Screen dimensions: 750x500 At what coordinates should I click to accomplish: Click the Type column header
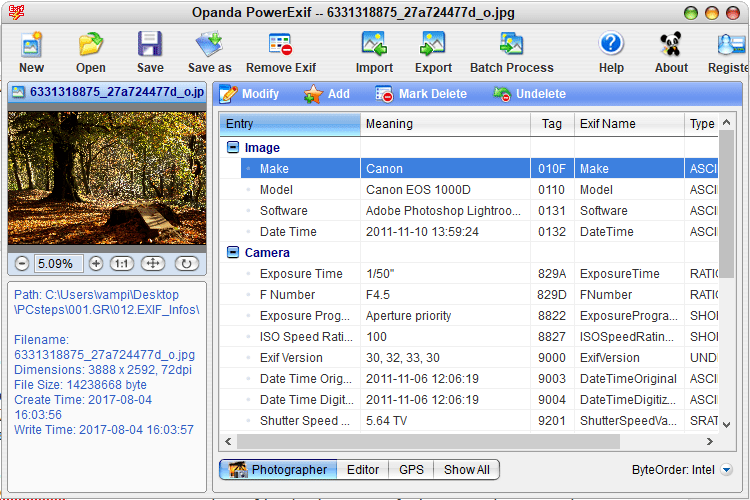point(701,124)
